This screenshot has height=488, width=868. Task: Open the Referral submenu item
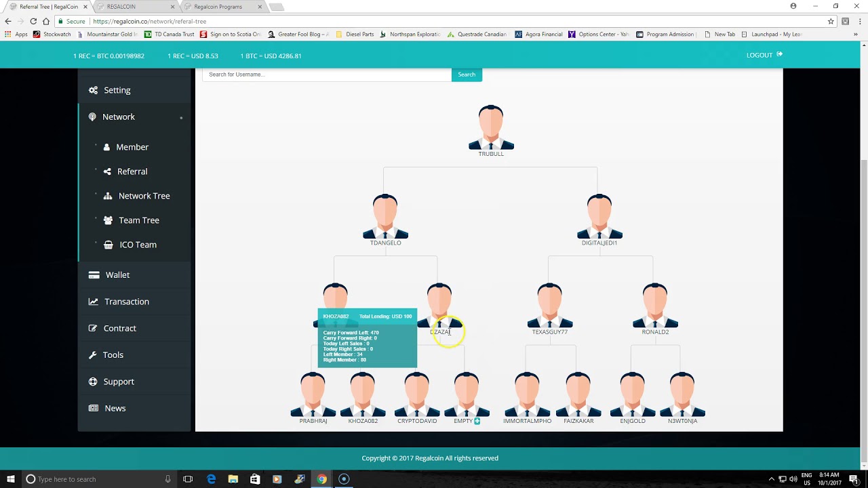click(132, 171)
